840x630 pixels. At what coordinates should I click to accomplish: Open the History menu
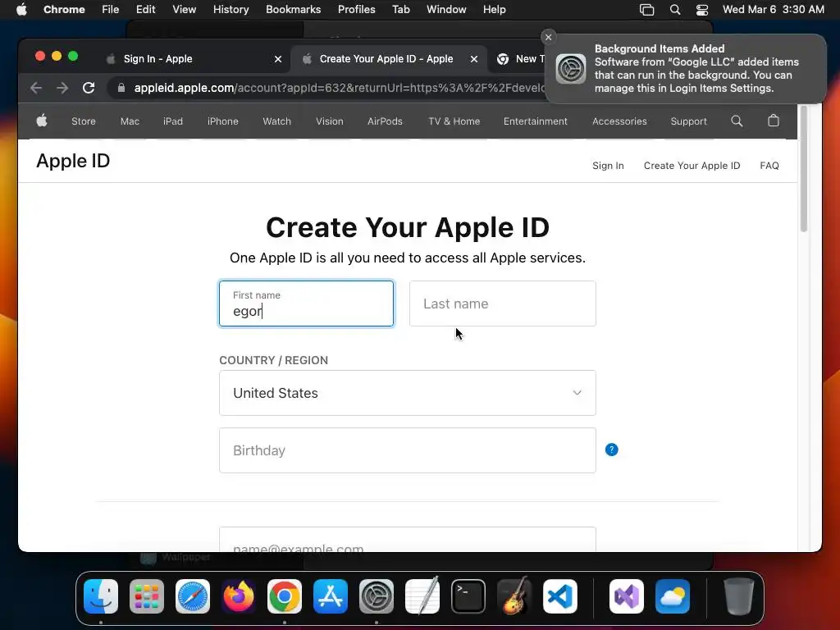coord(231,10)
